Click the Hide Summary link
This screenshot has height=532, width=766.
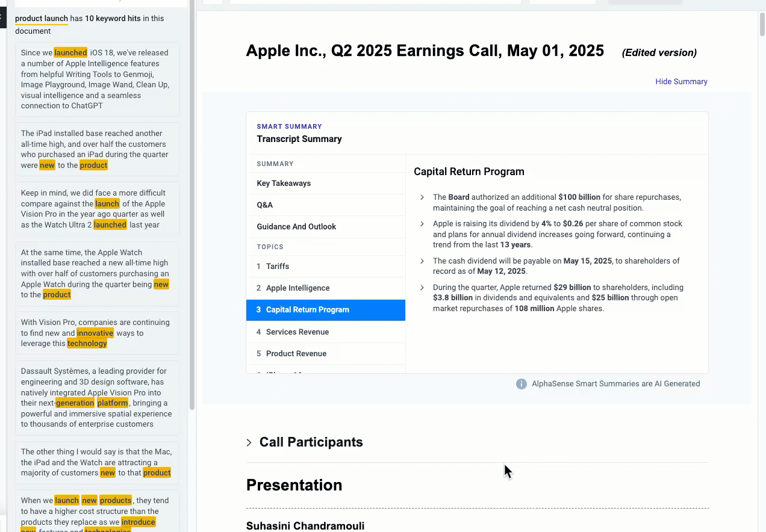click(681, 82)
